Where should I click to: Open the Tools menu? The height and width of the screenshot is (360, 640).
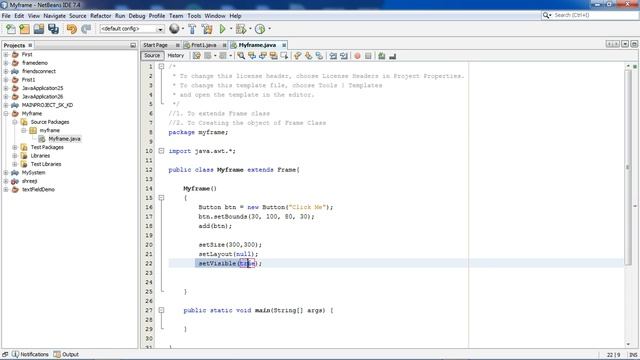point(194,16)
